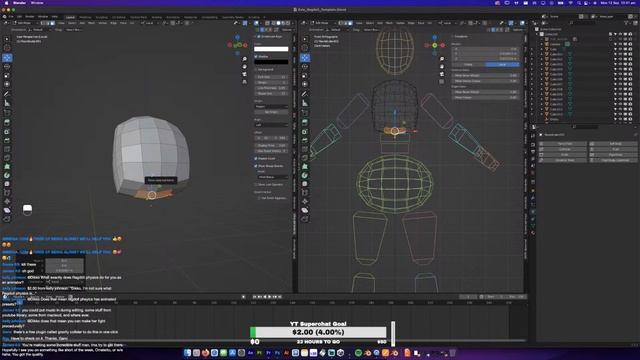Expand the Cube.005 row in outliner
Screen dimensions: 640x360
click(x=542, y=74)
